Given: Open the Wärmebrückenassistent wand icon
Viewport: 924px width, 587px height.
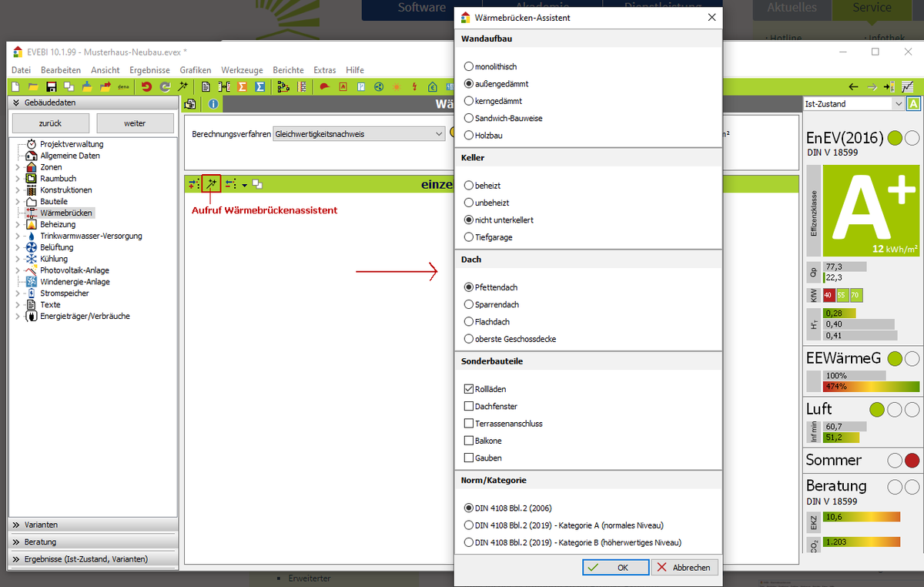Looking at the screenshot, I should (x=211, y=184).
